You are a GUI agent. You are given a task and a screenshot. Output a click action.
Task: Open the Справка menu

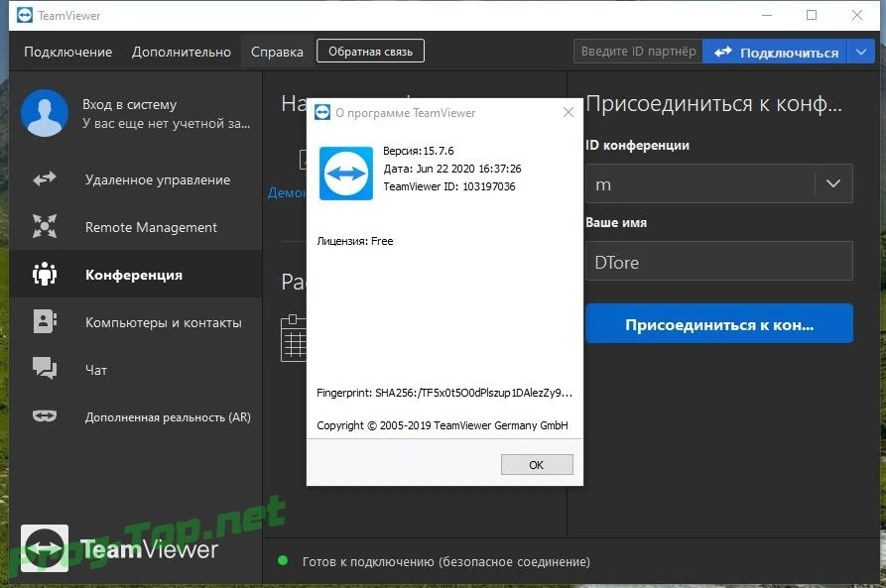click(x=277, y=52)
